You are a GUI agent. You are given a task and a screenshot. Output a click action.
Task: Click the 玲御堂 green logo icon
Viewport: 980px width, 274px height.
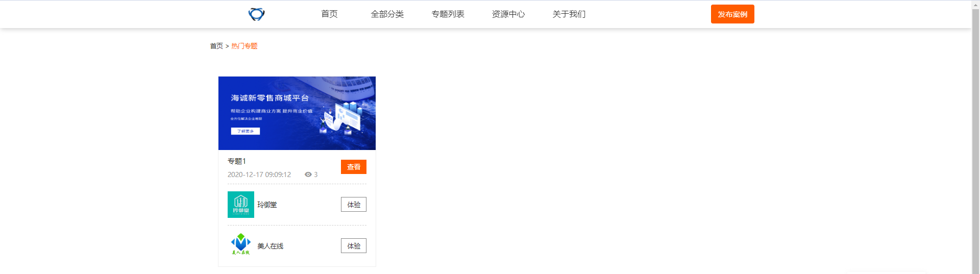(241, 205)
